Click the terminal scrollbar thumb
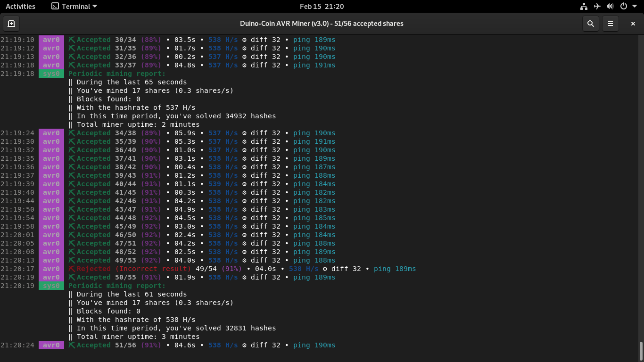Viewport: 644px width, 362px height. (641, 350)
